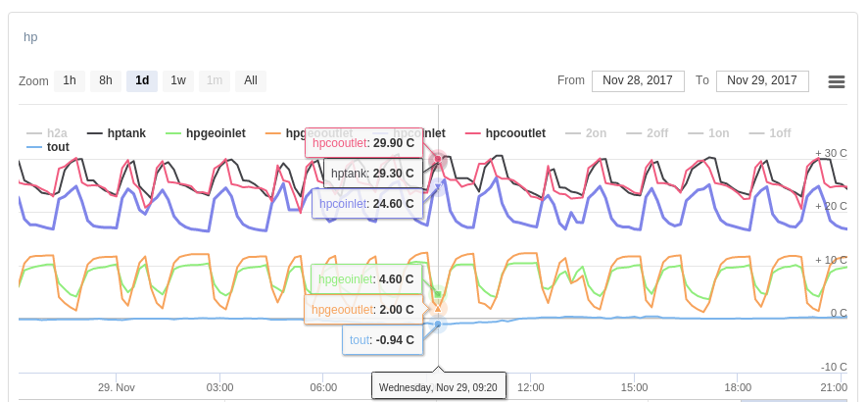The height and width of the screenshot is (402, 868).
Task: Click the hpgeooutlet 2.00 C data marker
Action: (438, 308)
